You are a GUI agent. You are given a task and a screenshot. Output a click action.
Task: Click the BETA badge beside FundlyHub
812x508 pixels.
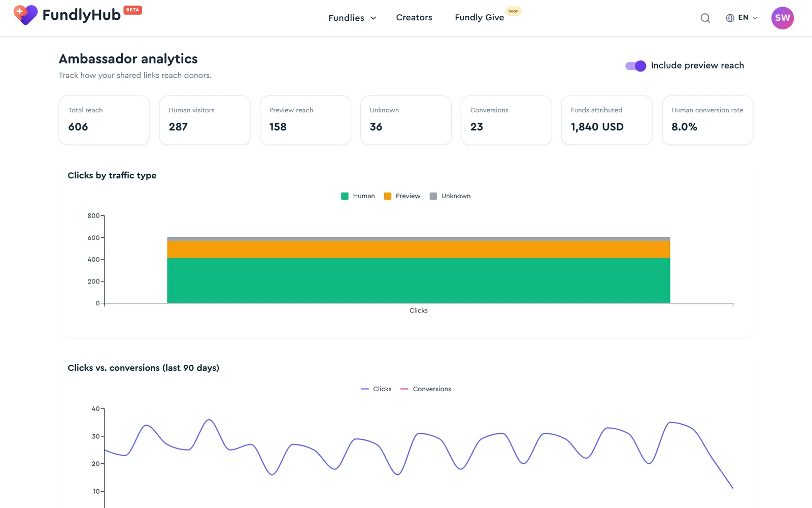pyautogui.click(x=132, y=10)
